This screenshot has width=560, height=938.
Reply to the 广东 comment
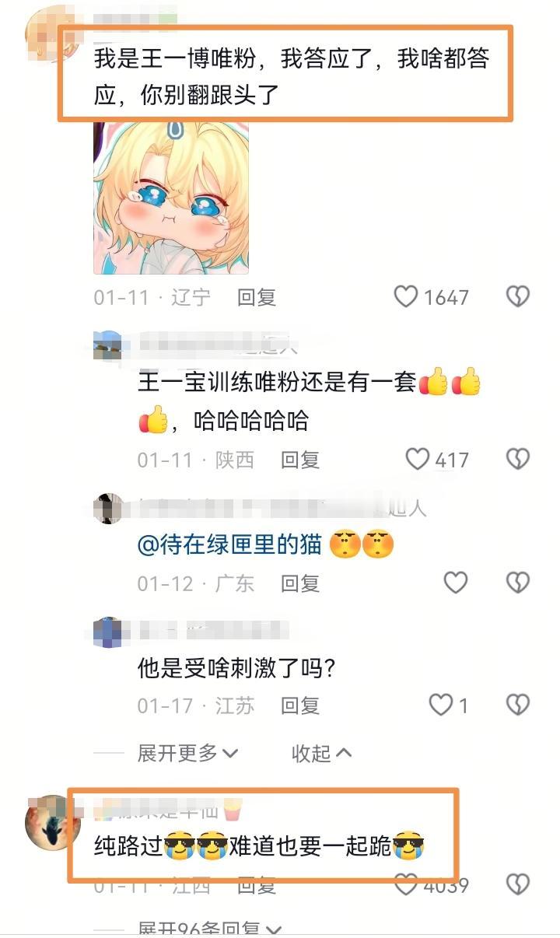coord(300,583)
